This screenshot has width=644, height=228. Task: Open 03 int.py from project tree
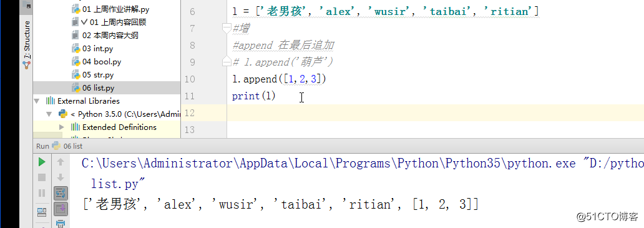(x=98, y=49)
